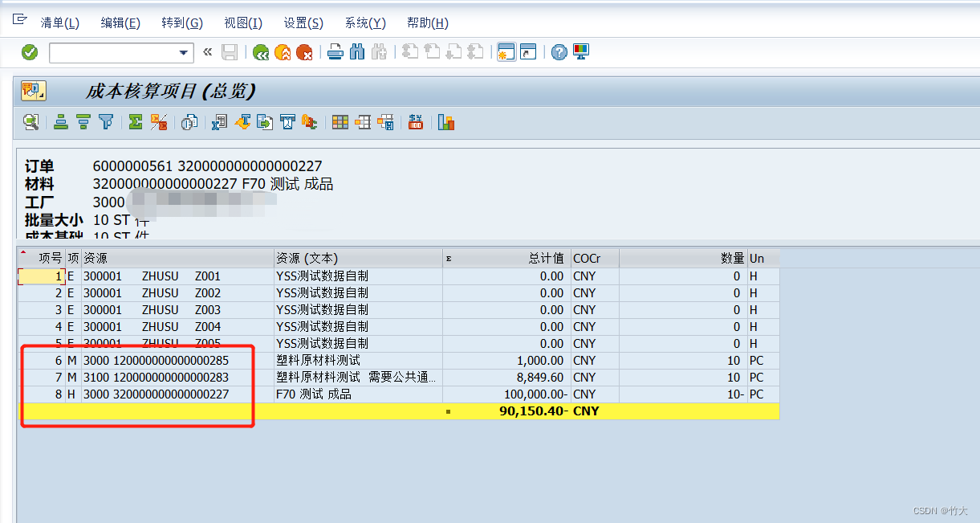The image size is (980, 523).
Task: Click the detail magnifier icon on list toolbar
Action: [x=32, y=121]
